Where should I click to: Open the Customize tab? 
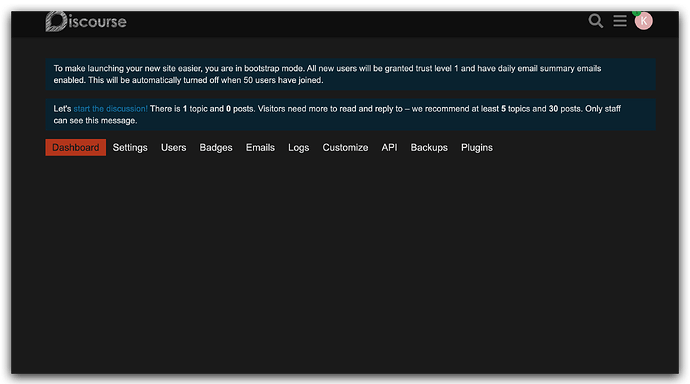click(345, 147)
